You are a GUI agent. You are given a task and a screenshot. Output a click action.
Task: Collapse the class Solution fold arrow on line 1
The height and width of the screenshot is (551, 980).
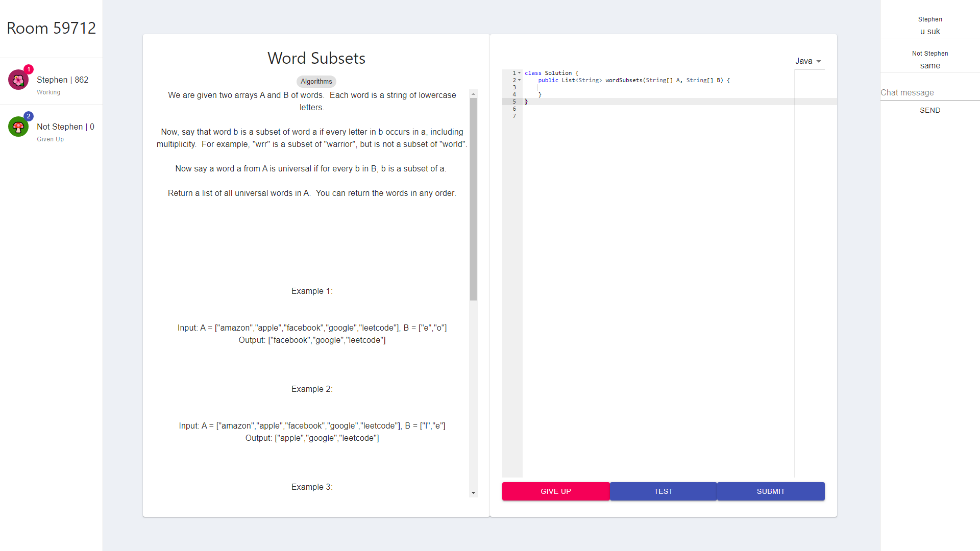pyautogui.click(x=520, y=73)
